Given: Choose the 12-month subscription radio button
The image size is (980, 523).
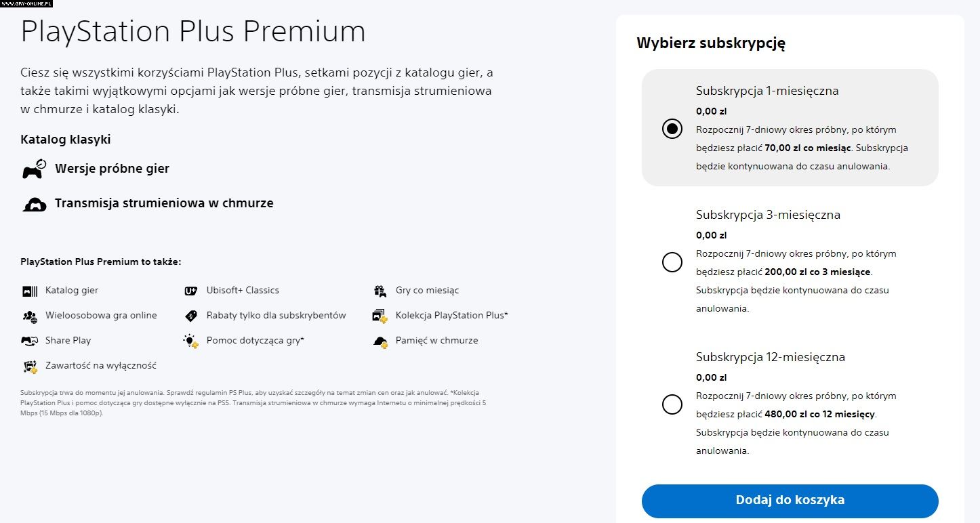Looking at the screenshot, I should click(x=672, y=404).
